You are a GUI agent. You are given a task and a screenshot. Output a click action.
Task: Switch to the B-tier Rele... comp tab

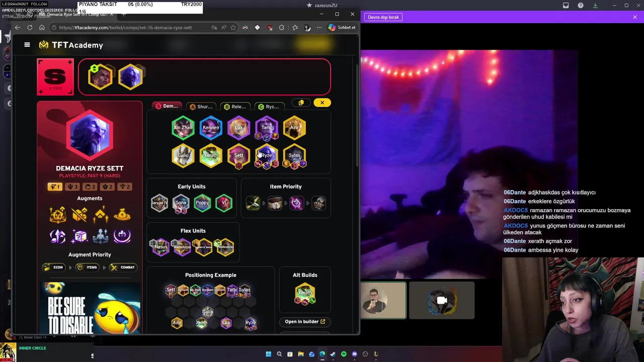[235, 107]
